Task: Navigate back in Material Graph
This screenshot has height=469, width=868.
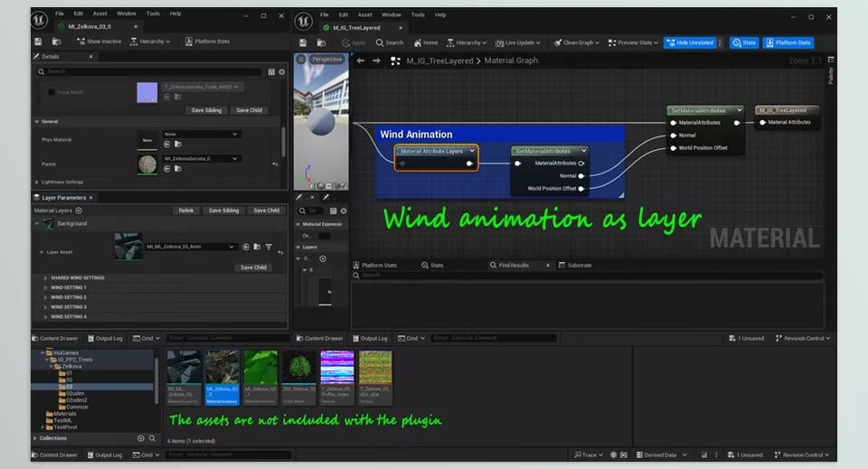Action: [x=361, y=61]
